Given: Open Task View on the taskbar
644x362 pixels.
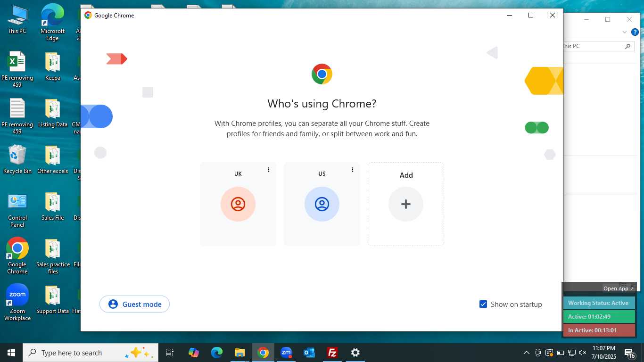Looking at the screenshot, I should click(x=170, y=353).
